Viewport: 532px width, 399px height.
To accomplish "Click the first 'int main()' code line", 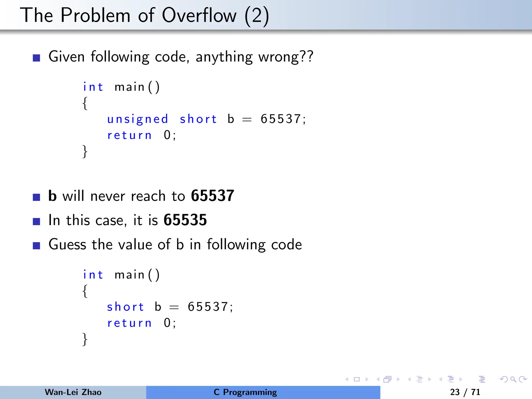I will tap(121, 87).
